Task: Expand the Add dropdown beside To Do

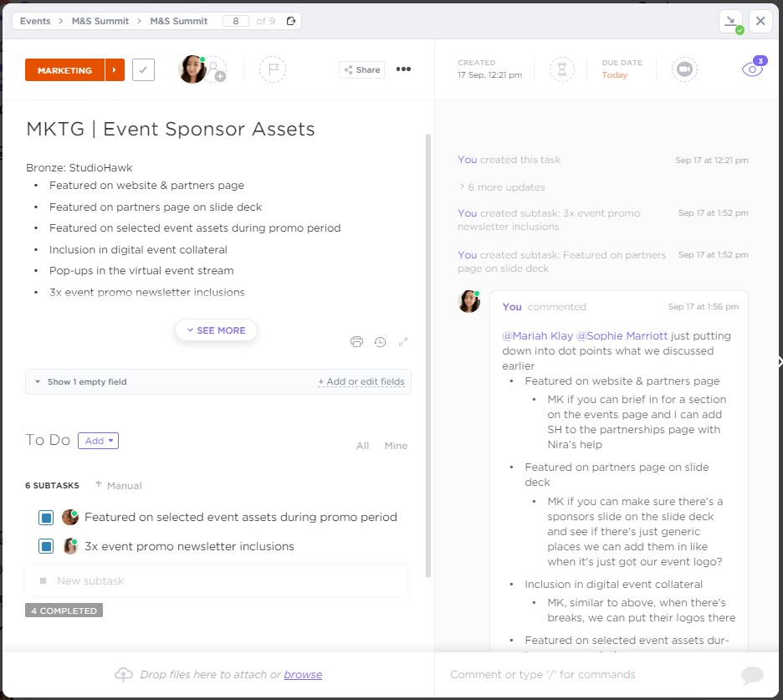Action: (99, 441)
